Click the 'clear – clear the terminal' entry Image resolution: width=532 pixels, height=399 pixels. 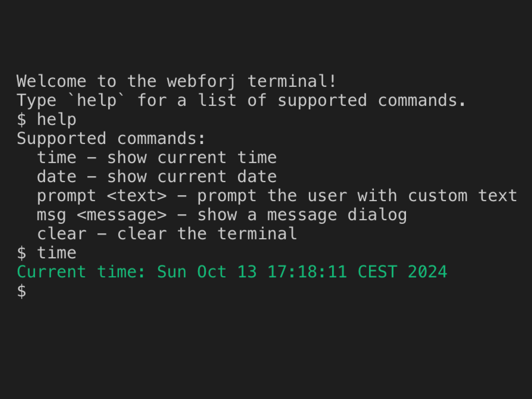pyautogui.click(x=167, y=234)
